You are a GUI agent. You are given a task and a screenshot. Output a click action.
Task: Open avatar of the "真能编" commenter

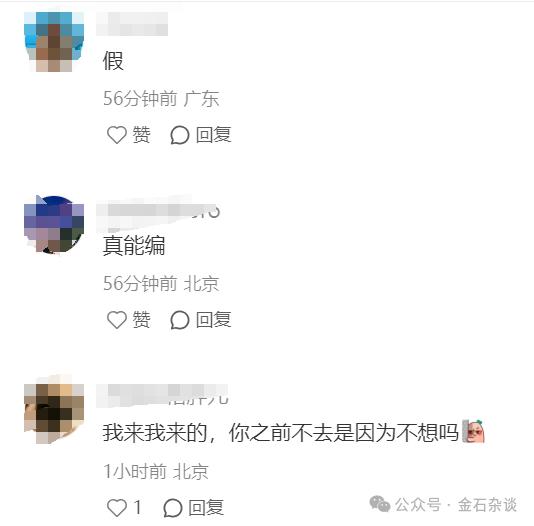point(54,225)
